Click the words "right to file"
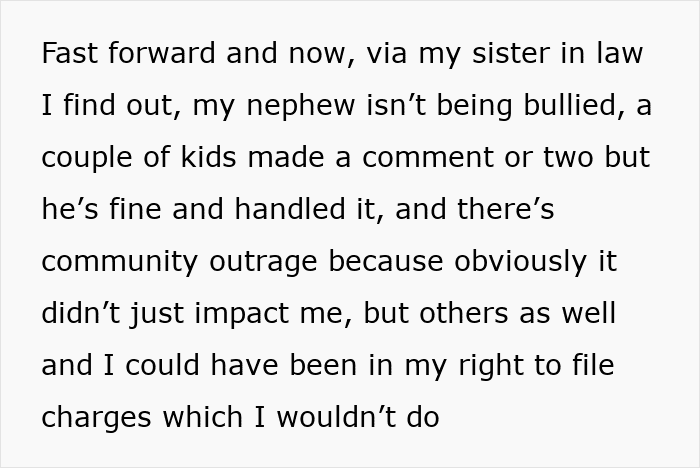The height and width of the screenshot is (468, 700). pyautogui.click(x=536, y=365)
